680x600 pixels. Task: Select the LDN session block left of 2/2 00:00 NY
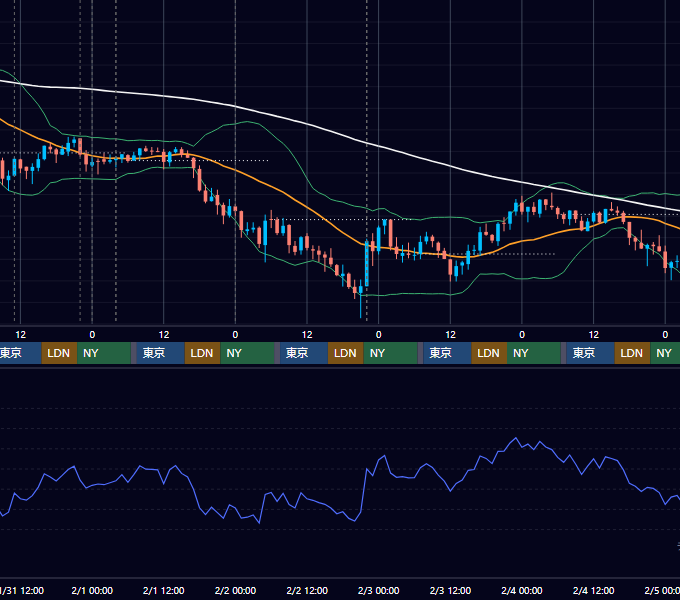tap(203, 353)
